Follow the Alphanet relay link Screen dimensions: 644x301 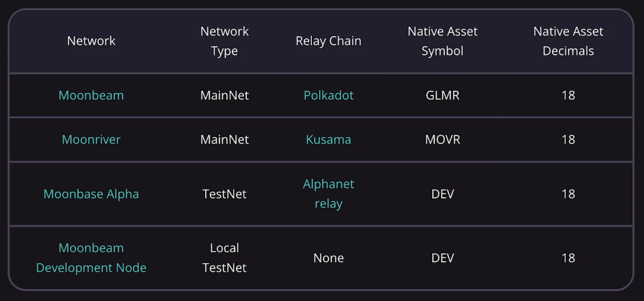point(329,193)
